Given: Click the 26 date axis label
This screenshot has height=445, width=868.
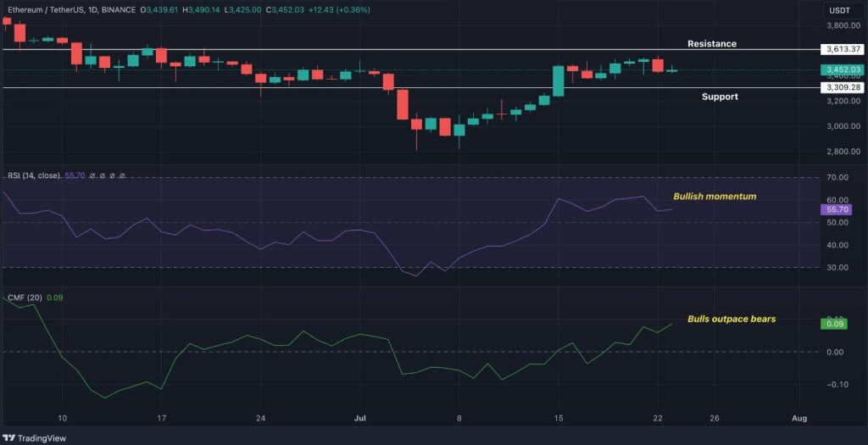Looking at the screenshot, I should 715,419.
